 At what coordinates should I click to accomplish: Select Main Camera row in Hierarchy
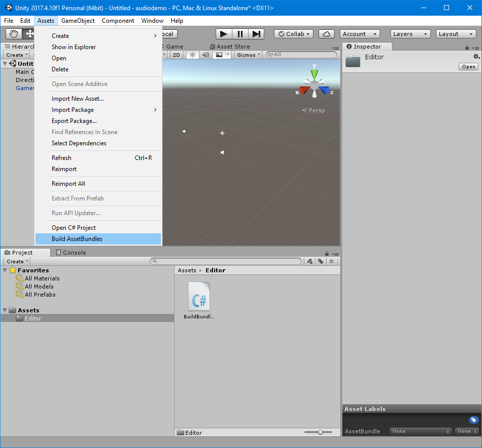click(18, 72)
